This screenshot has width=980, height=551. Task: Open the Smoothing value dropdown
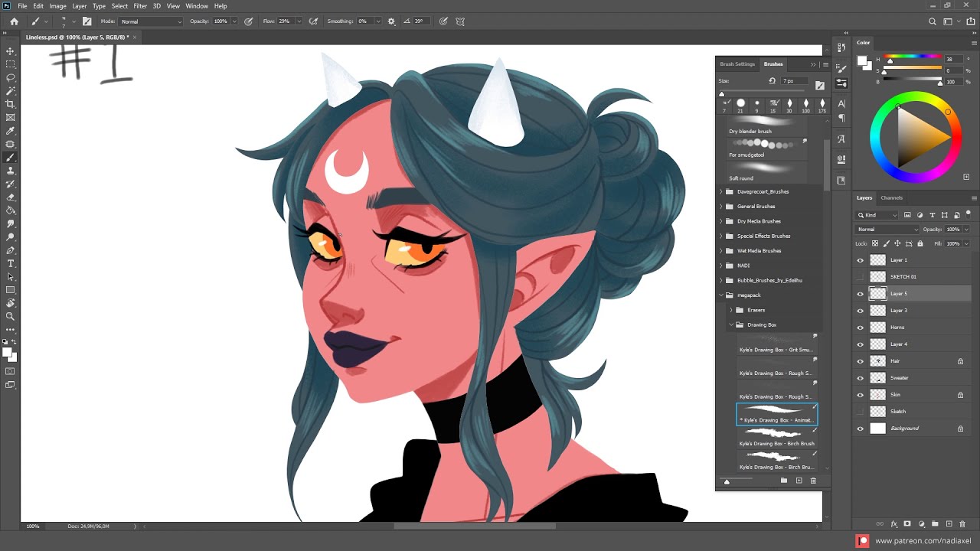click(x=378, y=21)
